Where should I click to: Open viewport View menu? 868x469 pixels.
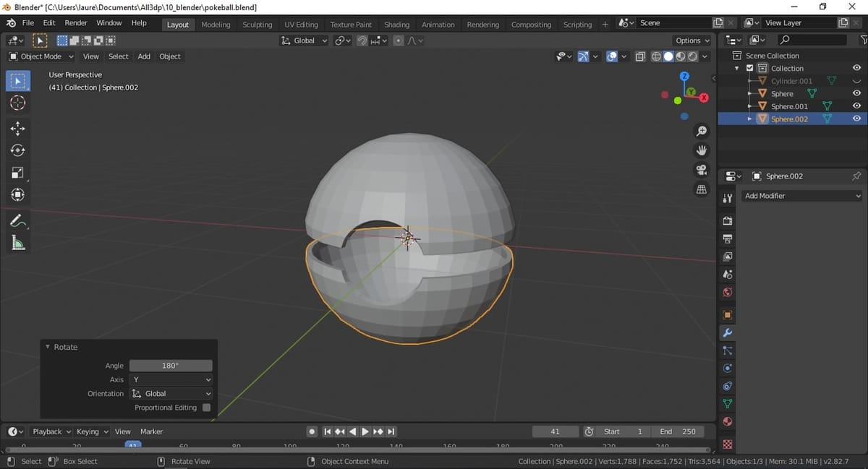91,56
